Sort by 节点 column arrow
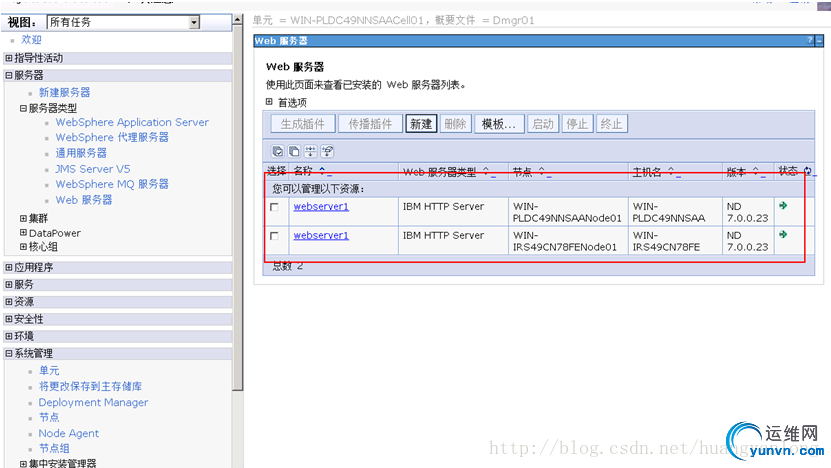The image size is (831, 468). tap(542, 171)
